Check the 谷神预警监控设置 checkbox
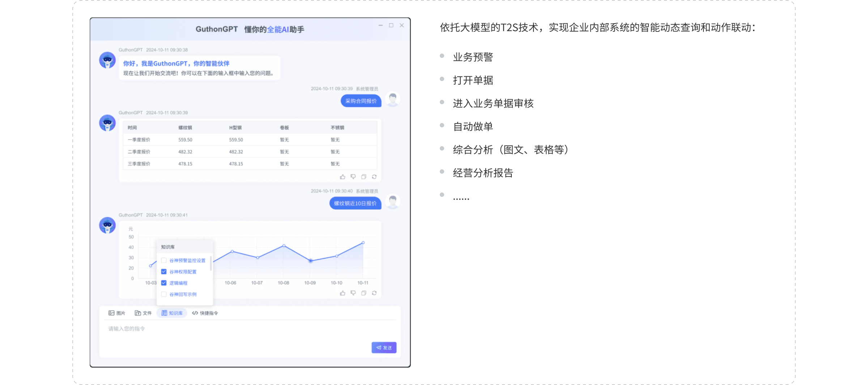Viewport: 868px width, 385px height. (x=164, y=261)
